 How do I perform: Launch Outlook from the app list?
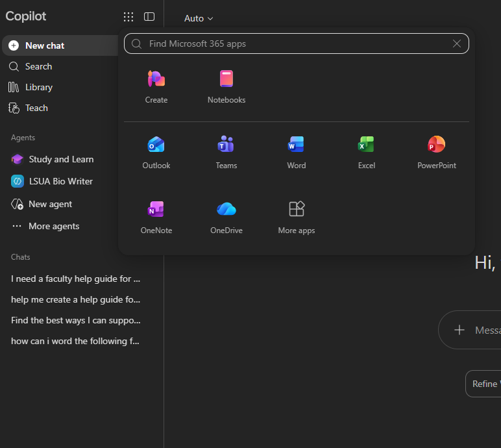click(156, 152)
